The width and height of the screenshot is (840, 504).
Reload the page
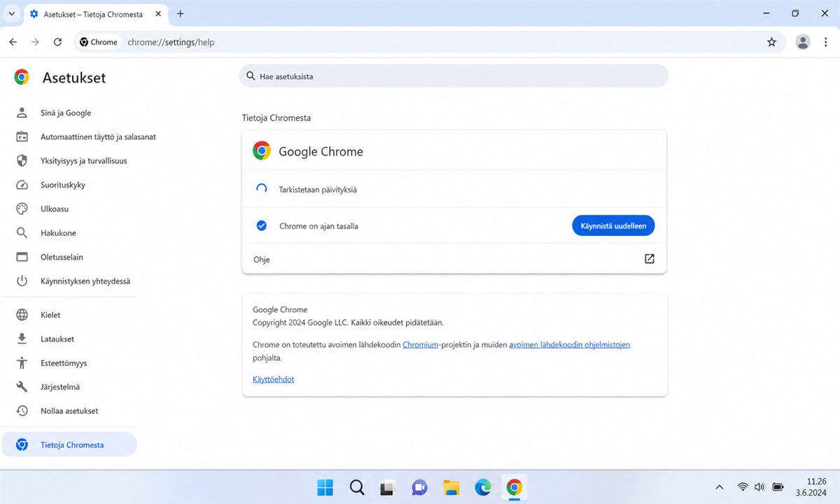click(57, 42)
